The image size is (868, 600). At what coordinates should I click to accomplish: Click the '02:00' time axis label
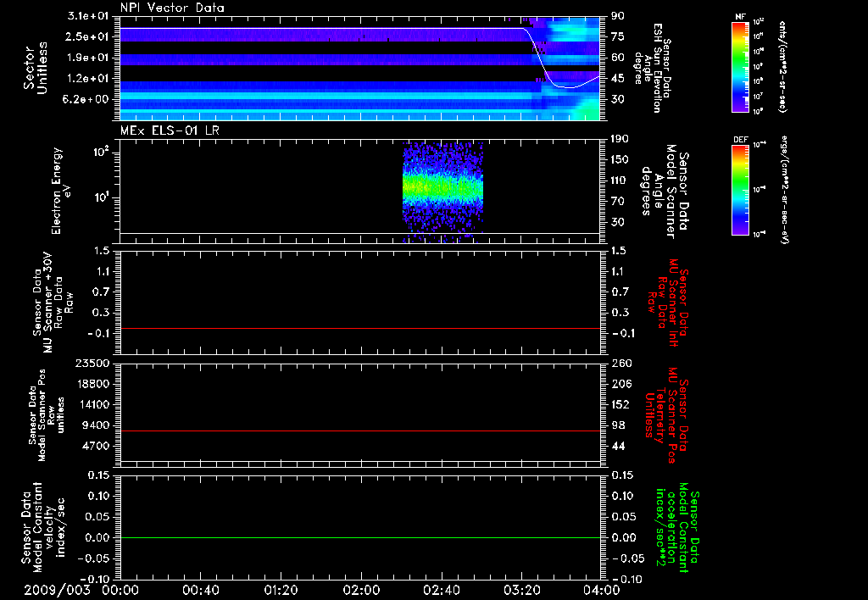pyautogui.click(x=361, y=591)
